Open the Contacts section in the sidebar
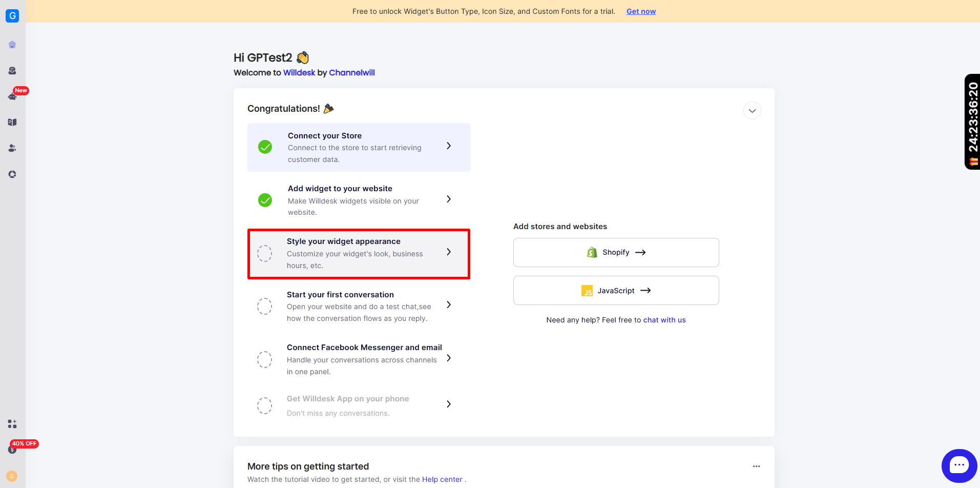 (12, 148)
